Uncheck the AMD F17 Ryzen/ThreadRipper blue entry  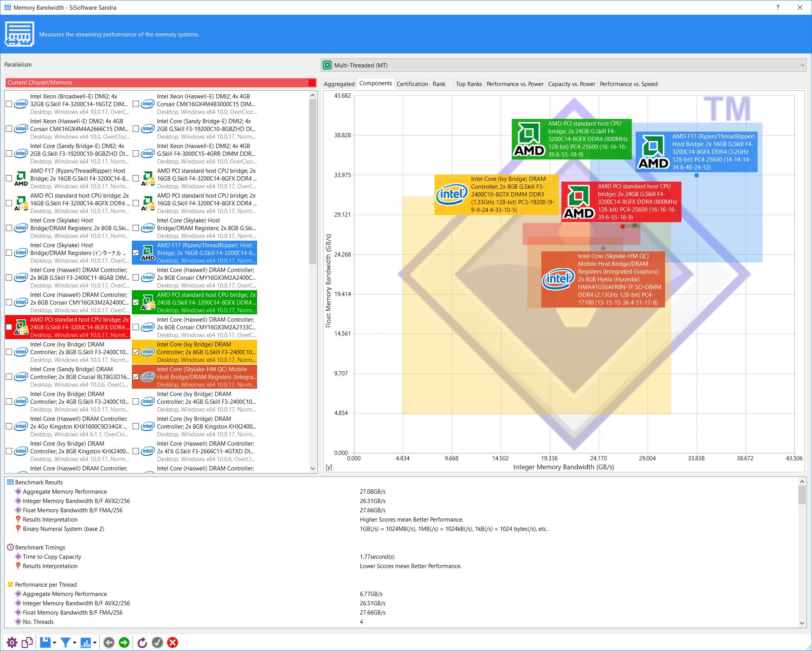point(136,253)
